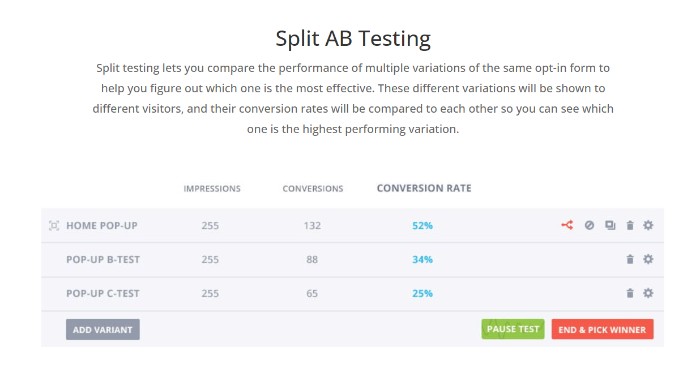Click the 52% conversion rate value

(x=422, y=226)
